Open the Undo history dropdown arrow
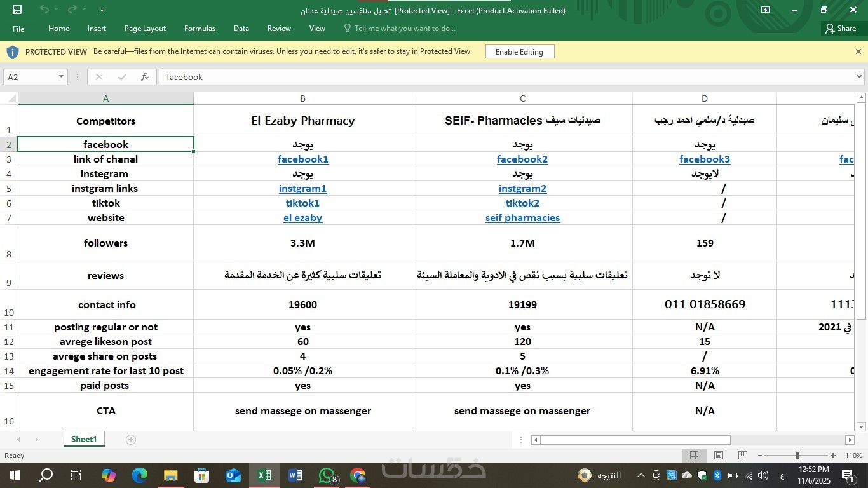The height and width of the screenshot is (488, 868). click(x=55, y=10)
